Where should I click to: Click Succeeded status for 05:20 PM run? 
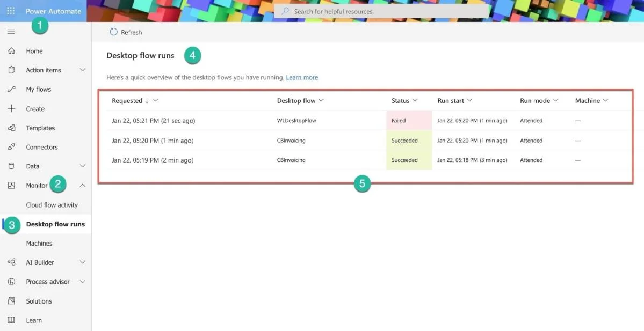click(409, 140)
